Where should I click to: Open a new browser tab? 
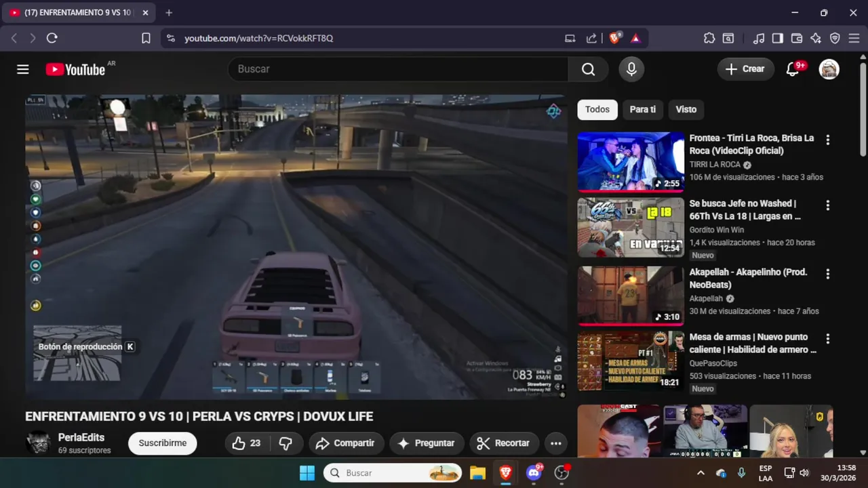click(169, 12)
